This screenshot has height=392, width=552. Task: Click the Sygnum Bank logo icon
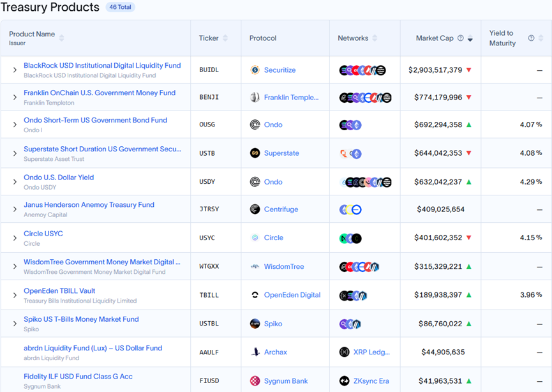tap(255, 381)
